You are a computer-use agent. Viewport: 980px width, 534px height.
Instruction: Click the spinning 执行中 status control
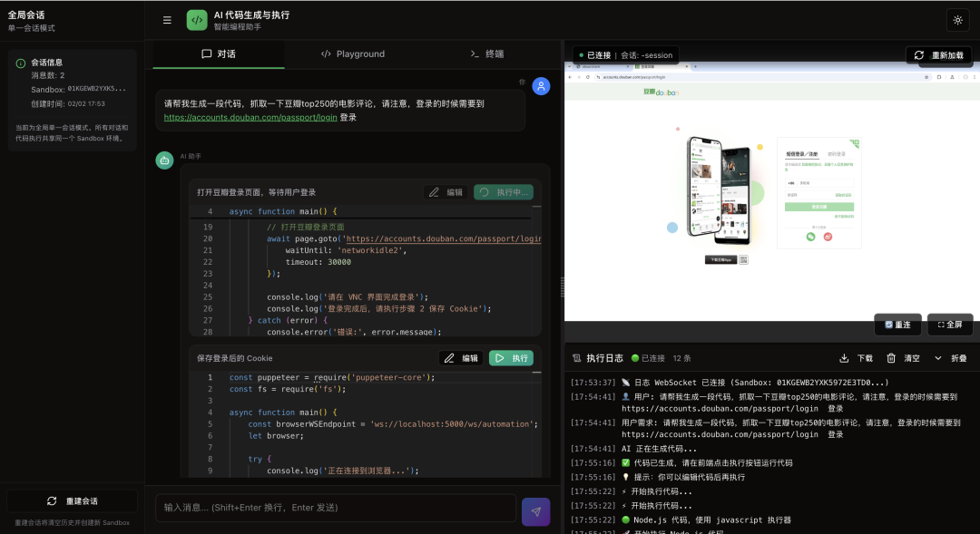(x=503, y=191)
